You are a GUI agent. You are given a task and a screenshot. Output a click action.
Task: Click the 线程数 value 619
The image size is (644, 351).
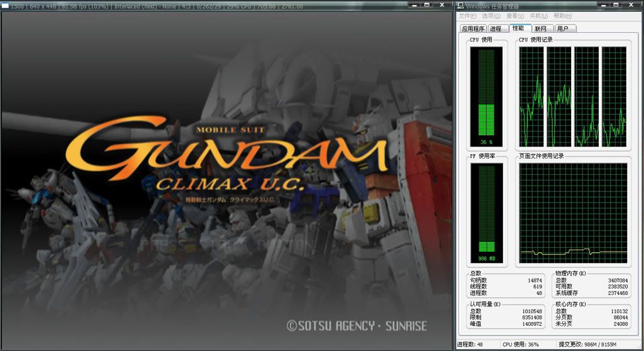[538, 286]
